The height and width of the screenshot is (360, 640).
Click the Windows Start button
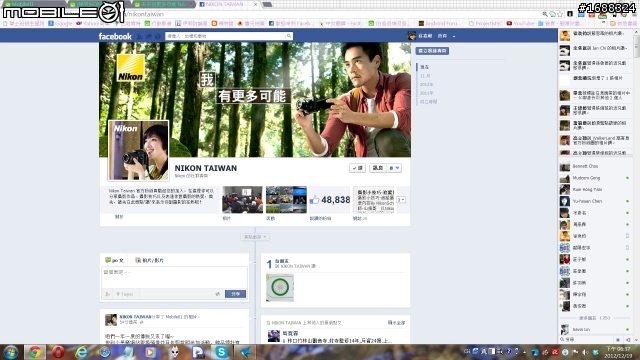click(x=11, y=352)
